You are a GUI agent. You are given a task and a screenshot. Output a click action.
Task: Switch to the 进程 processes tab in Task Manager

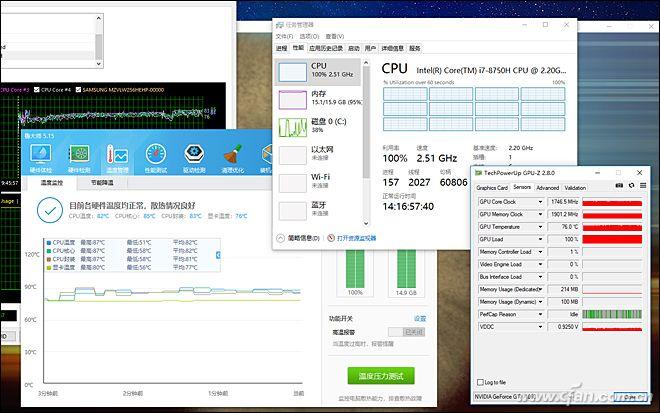(282, 48)
